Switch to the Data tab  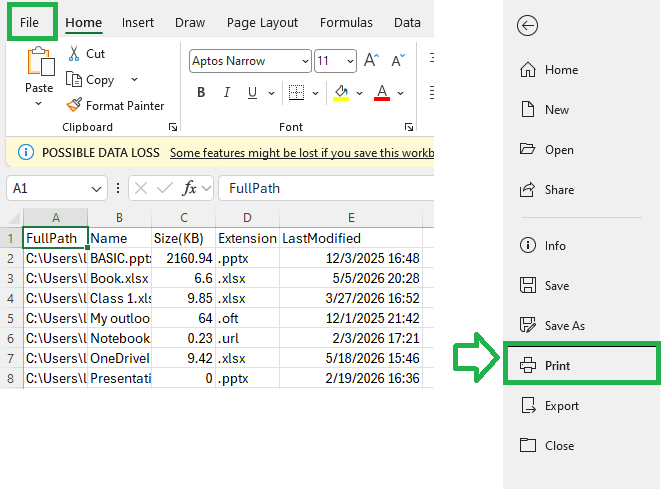pos(407,22)
